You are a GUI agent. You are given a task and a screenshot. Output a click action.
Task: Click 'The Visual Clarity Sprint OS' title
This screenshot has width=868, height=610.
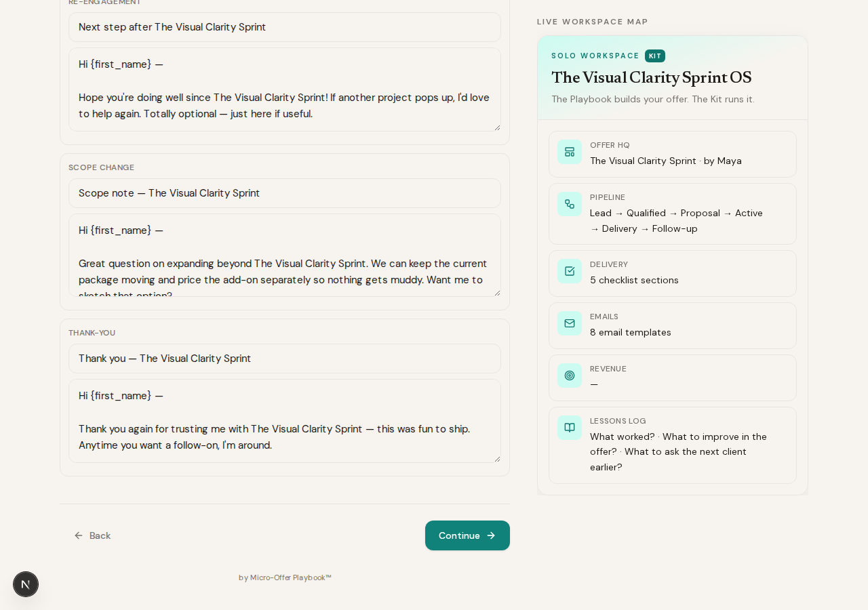(652, 78)
